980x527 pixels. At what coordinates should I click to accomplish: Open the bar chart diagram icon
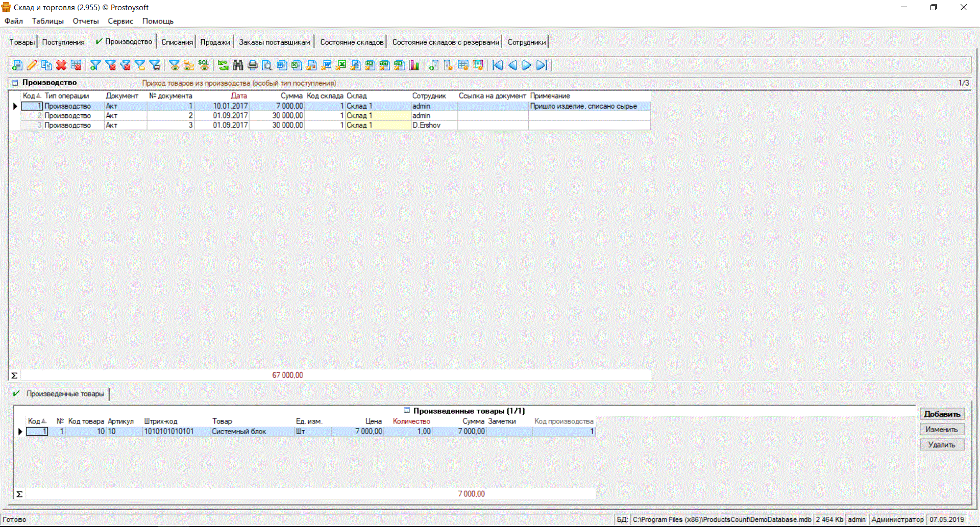[x=414, y=65]
